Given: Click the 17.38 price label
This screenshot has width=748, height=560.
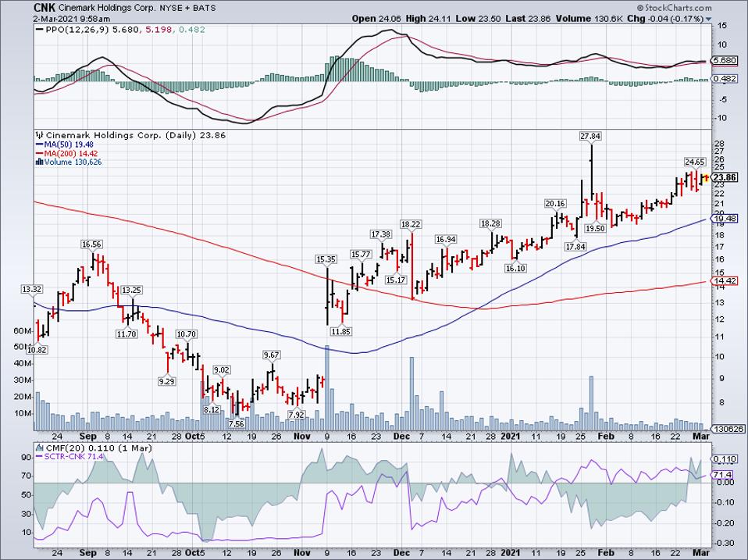Looking at the screenshot, I should click(x=381, y=234).
